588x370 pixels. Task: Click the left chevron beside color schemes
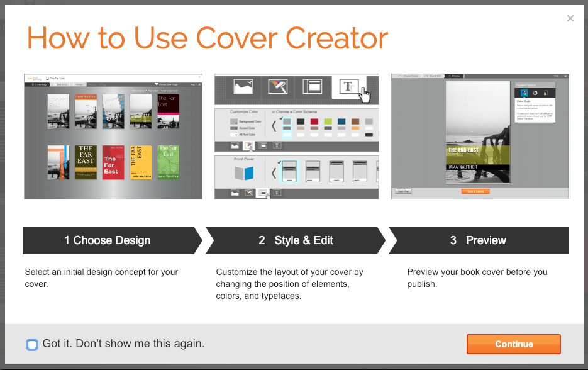click(274, 126)
